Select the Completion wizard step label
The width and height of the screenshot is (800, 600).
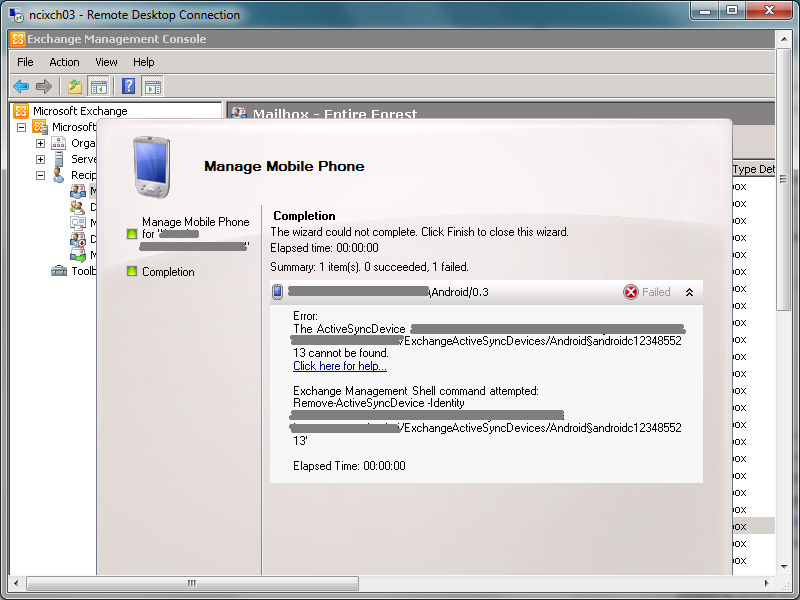click(168, 271)
